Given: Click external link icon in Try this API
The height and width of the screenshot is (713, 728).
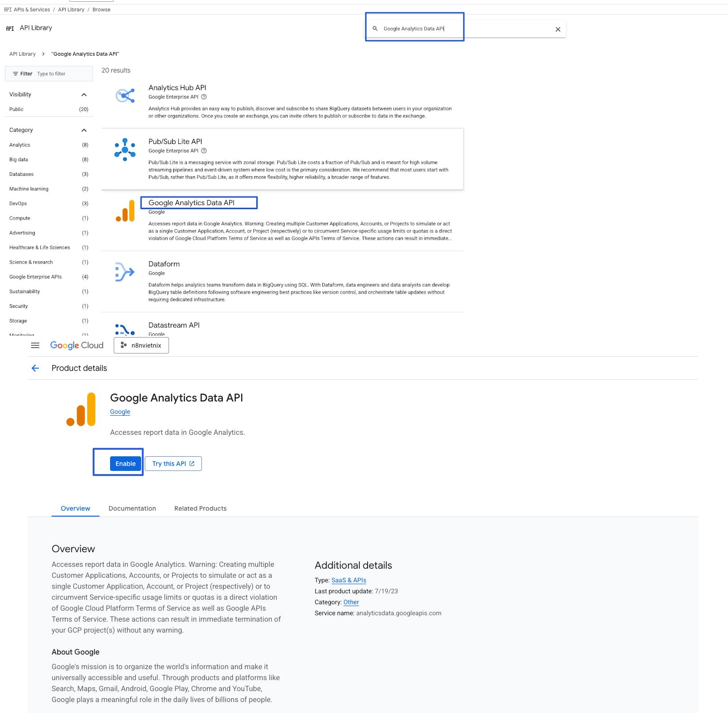Looking at the screenshot, I should pyautogui.click(x=192, y=464).
